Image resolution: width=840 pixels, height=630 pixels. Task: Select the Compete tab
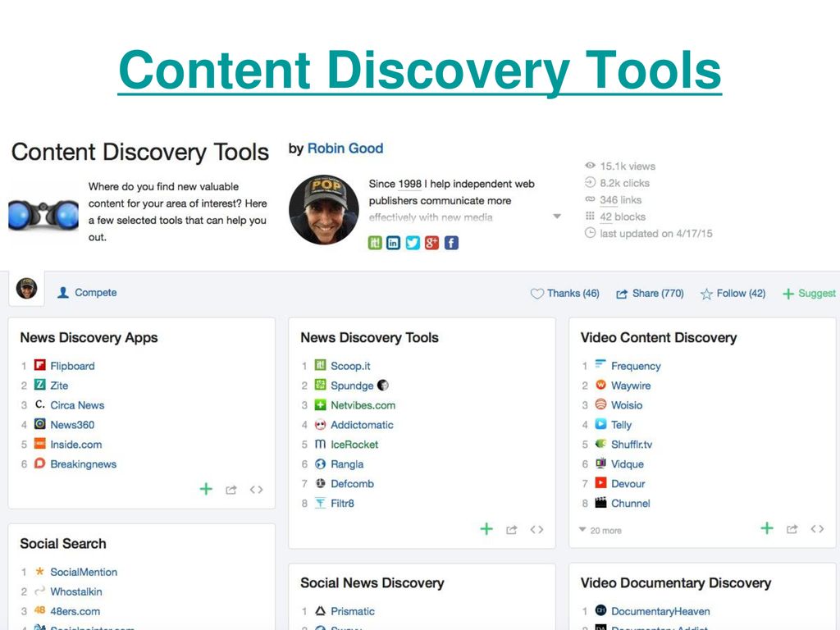87,293
